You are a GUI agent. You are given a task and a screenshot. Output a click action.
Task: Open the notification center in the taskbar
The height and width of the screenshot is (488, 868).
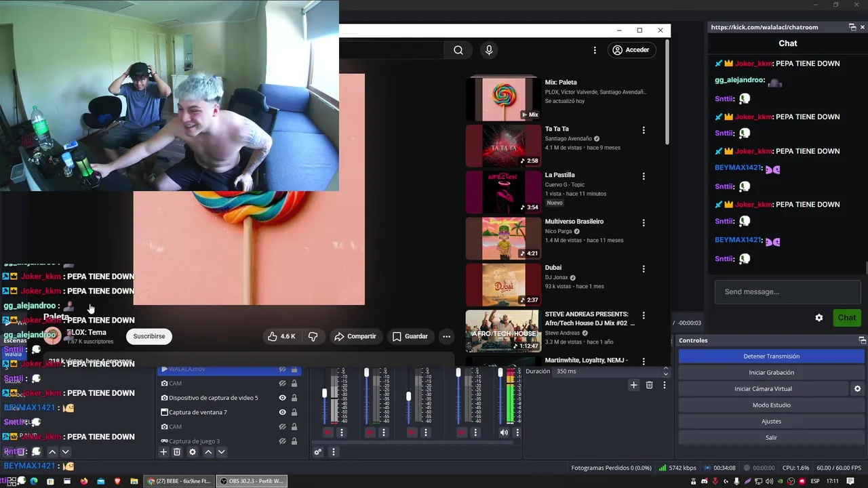(x=851, y=481)
